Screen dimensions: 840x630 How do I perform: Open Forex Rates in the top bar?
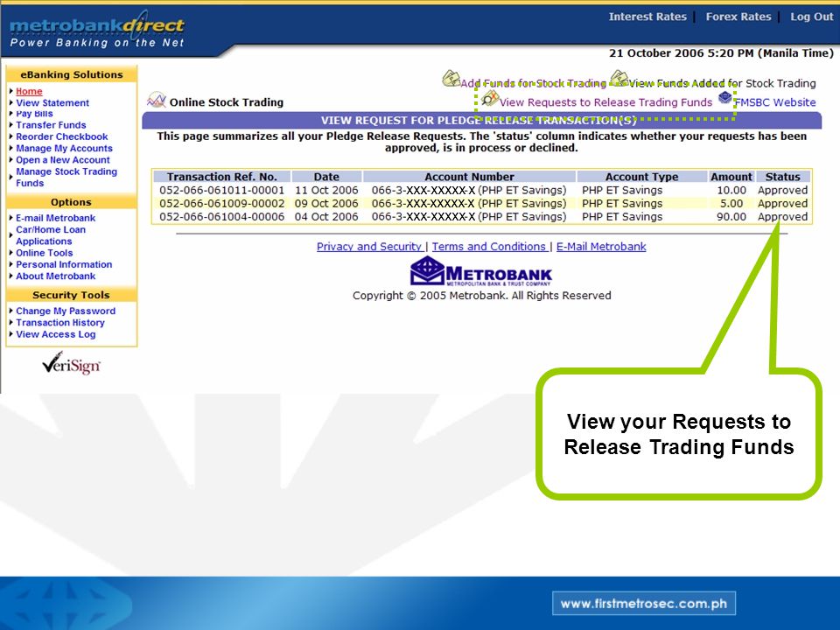click(x=738, y=17)
